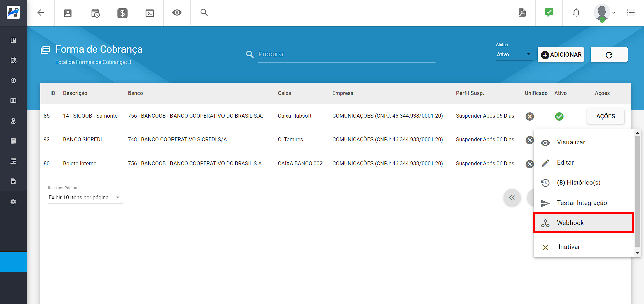Open the sidebar list document icon
This screenshot has width=644, height=304.
[13, 141]
